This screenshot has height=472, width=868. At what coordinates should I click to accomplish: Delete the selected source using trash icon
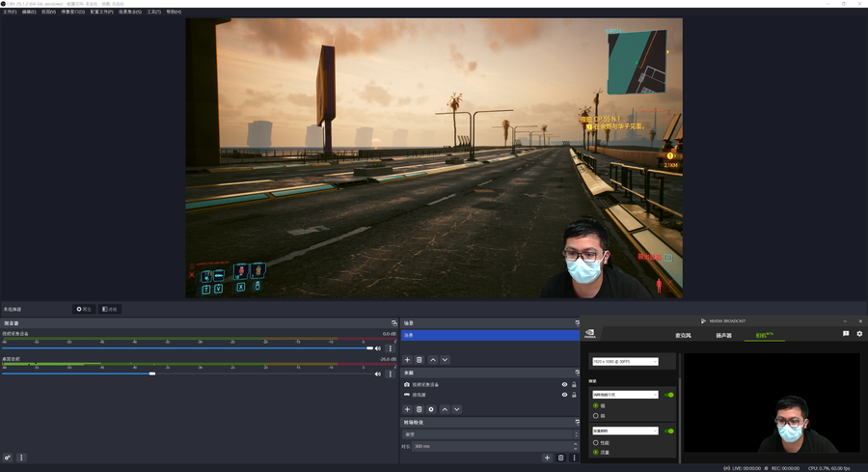(420, 409)
